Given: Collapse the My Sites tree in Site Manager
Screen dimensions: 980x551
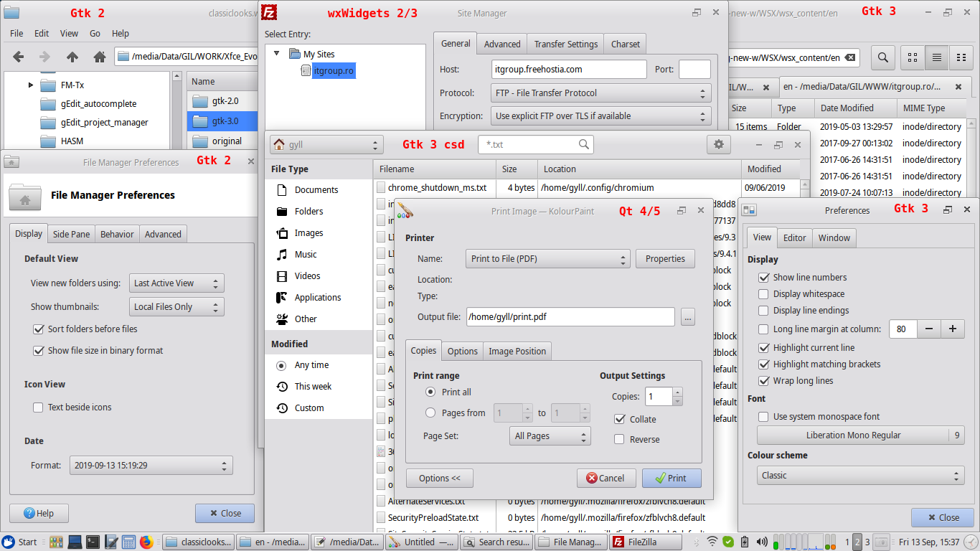Looking at the screenshot, I should tap(277, 54).
